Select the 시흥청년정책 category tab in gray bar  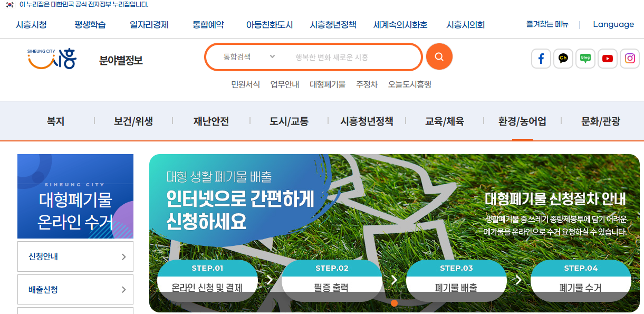click(x=367, y=121)
